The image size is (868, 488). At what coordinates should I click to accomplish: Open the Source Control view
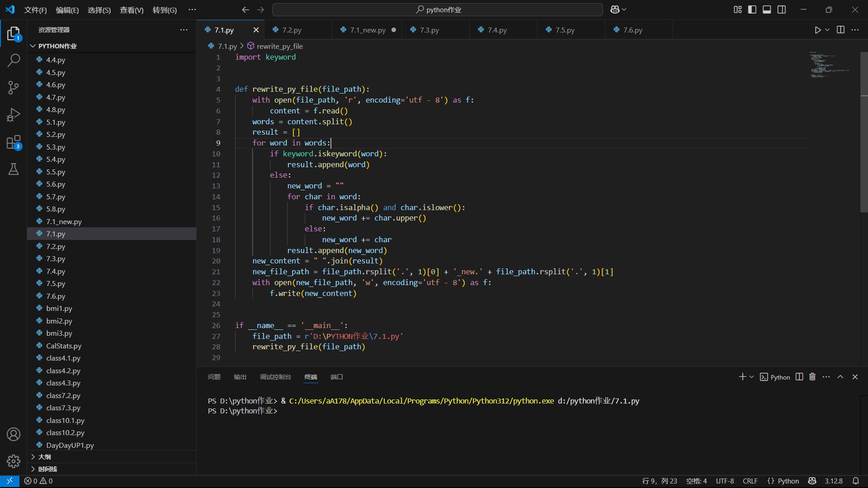tap(14, 87)
